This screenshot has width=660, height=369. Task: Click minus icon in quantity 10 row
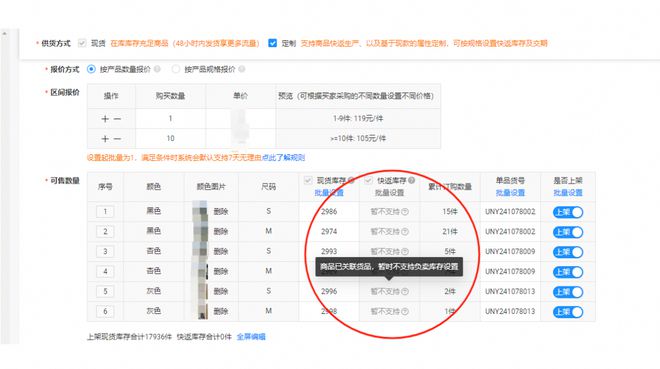coord(117,138)
